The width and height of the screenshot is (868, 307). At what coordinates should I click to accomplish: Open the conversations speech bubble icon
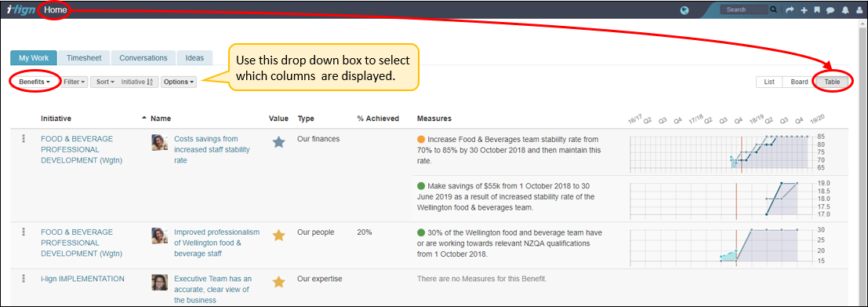(x=830, y=10)
